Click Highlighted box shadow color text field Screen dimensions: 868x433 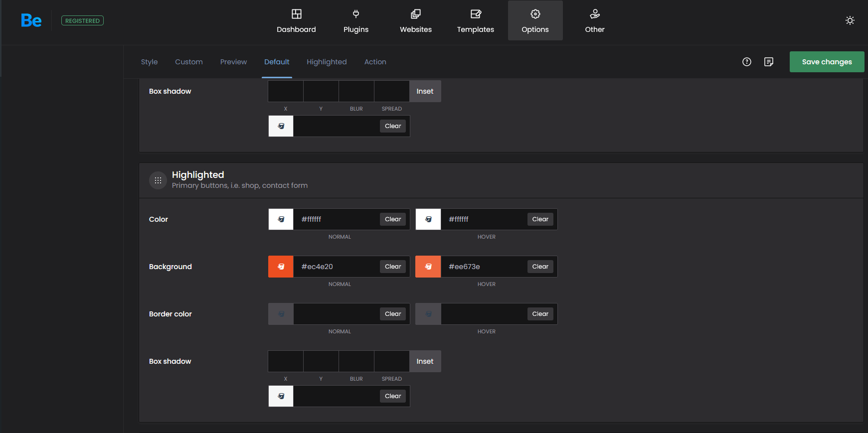tap(337, 396)
